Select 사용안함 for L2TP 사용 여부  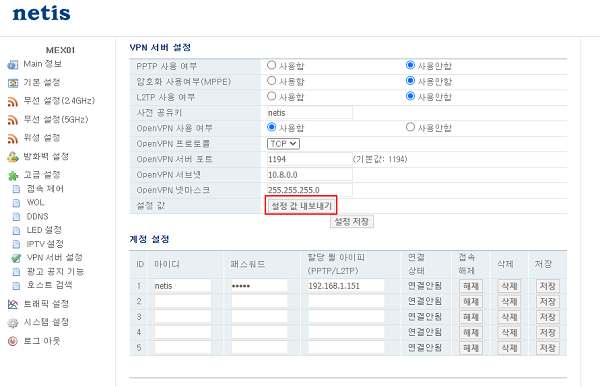point(410,96)
